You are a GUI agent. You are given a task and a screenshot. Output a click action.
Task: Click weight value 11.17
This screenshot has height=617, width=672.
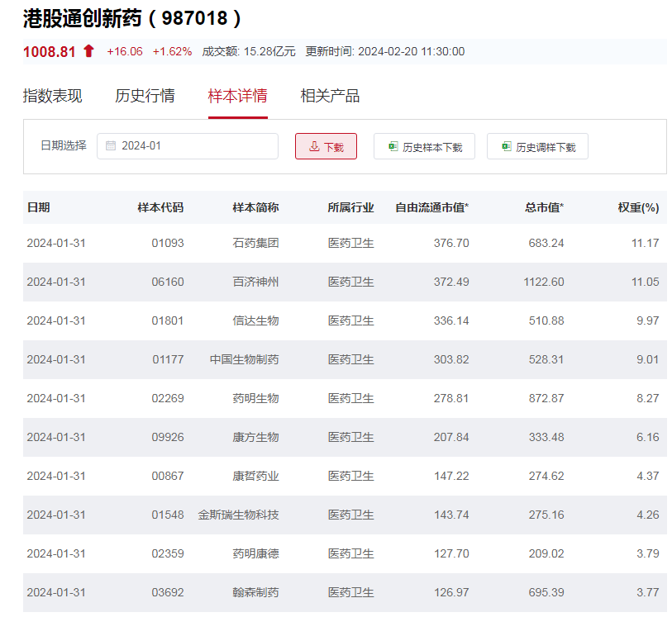[x=645, y=243]
